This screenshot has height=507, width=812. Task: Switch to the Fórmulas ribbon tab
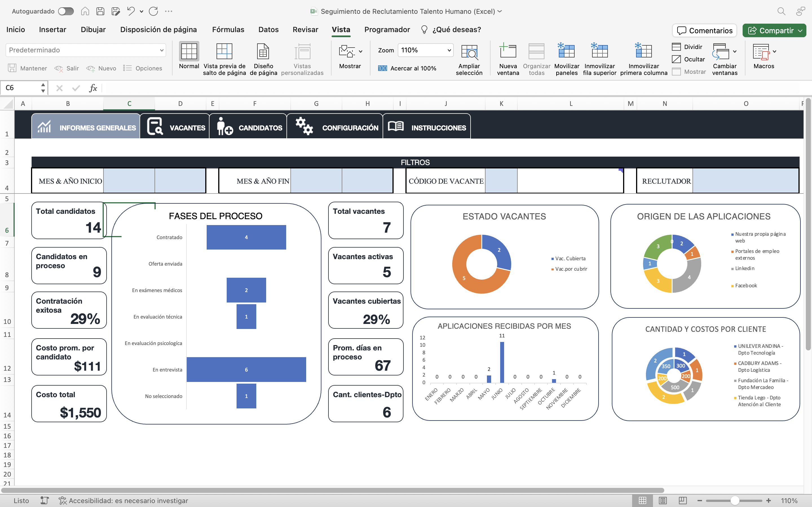pos(228,30)
